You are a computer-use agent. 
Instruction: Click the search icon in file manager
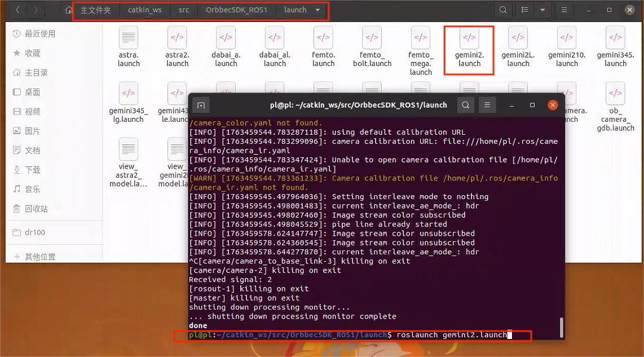pyautogui.click(x=503, y=10)
